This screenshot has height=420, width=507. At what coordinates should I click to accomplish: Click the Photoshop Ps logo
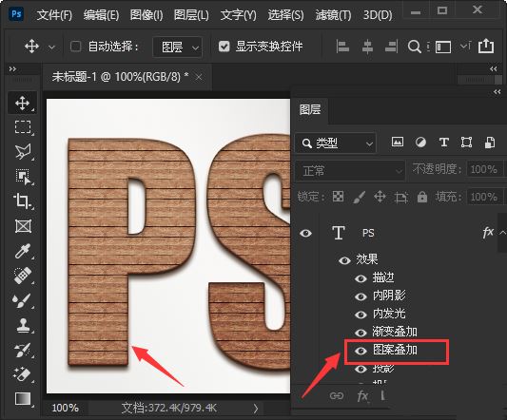pos(16,14)
